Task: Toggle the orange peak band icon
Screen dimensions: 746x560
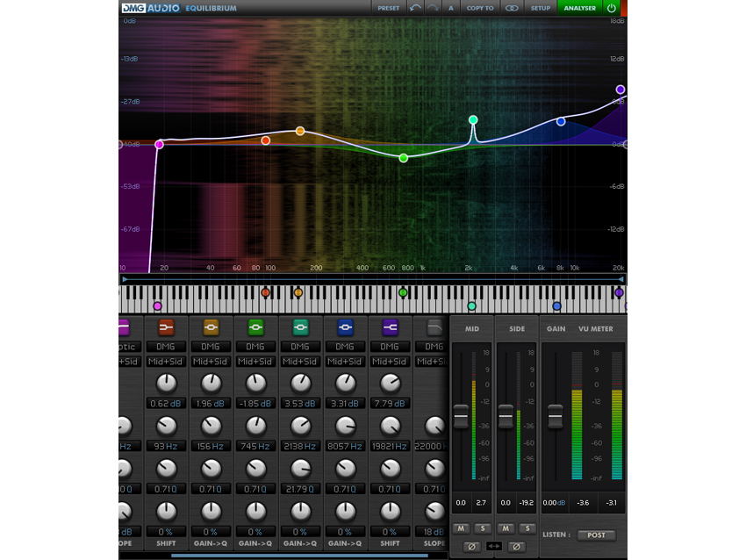Action: pos(211,327)
